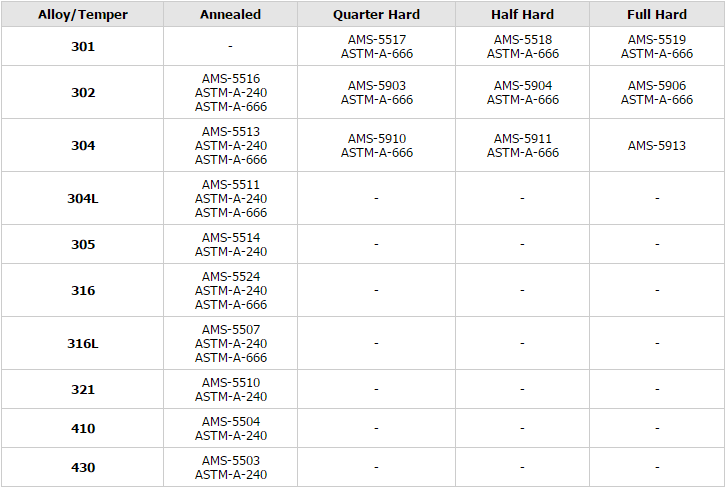Select alloy 430 row label
This screenshot has width=726, height=488.
click(83, 468)
